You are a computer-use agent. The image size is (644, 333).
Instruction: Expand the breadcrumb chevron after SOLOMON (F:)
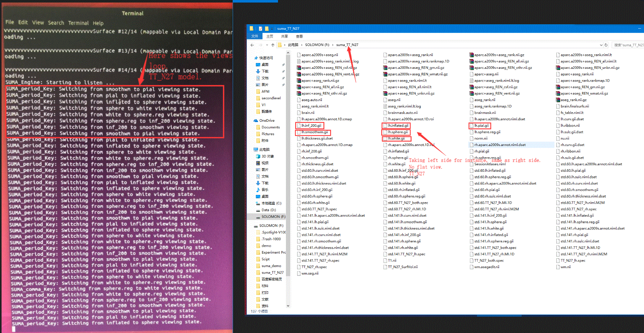(332, 45)
